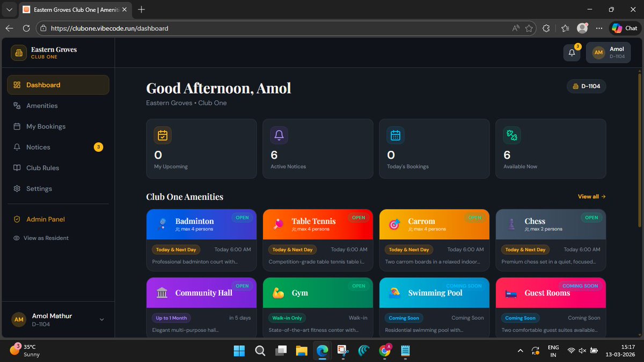Click the Notices count badge 3
Viewport: 644px width, 362px height.
98,147
